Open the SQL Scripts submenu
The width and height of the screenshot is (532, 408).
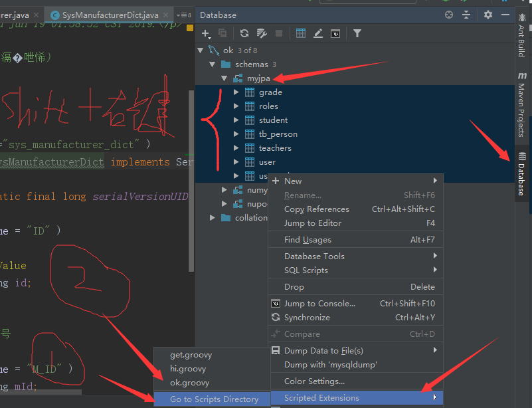(x=355, y=270)
